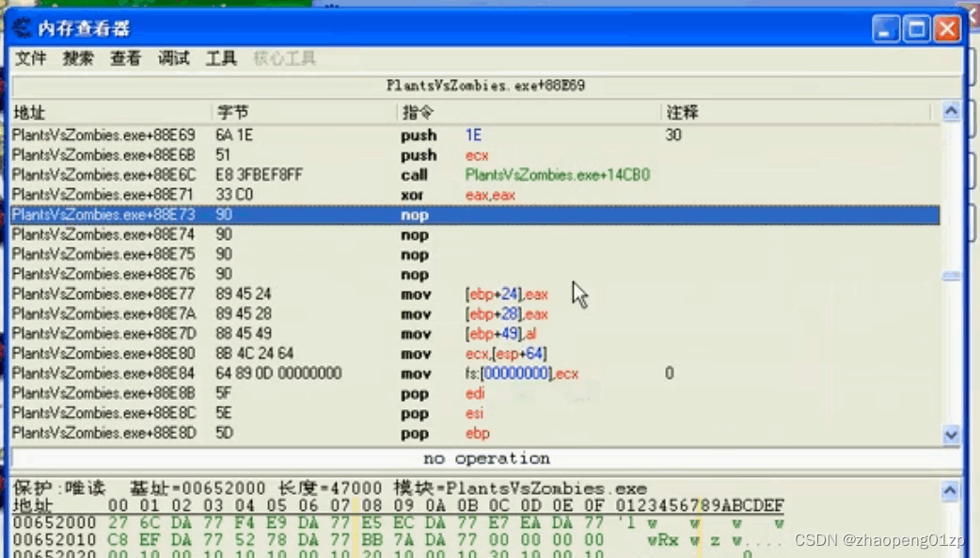980x558 pixels.
Task: Select row pop ebp
Action: point(475,434)
